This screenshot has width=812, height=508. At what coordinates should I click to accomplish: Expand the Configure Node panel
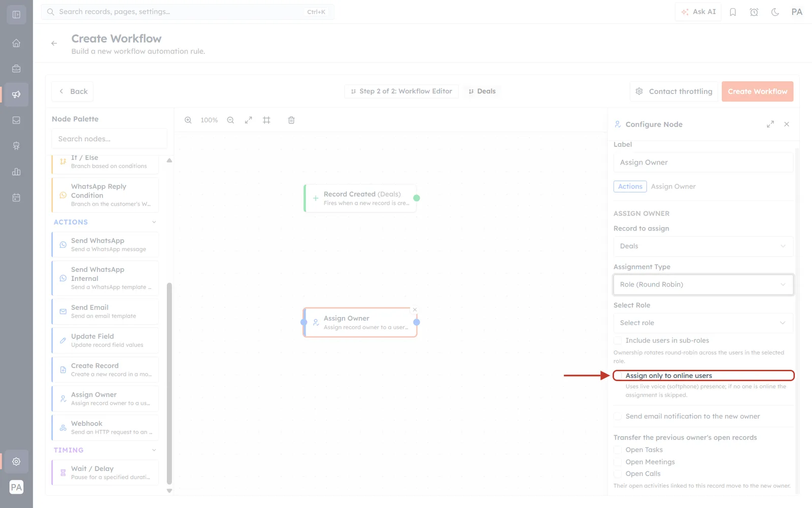point(770,124)
